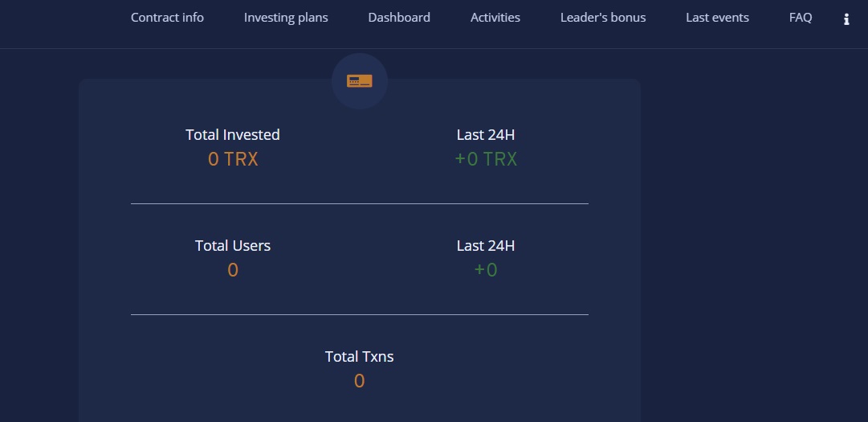The width and height of the screenshot is (868, 422).
Task: Open the Dashboard nav link
Action: coord(399,18)
